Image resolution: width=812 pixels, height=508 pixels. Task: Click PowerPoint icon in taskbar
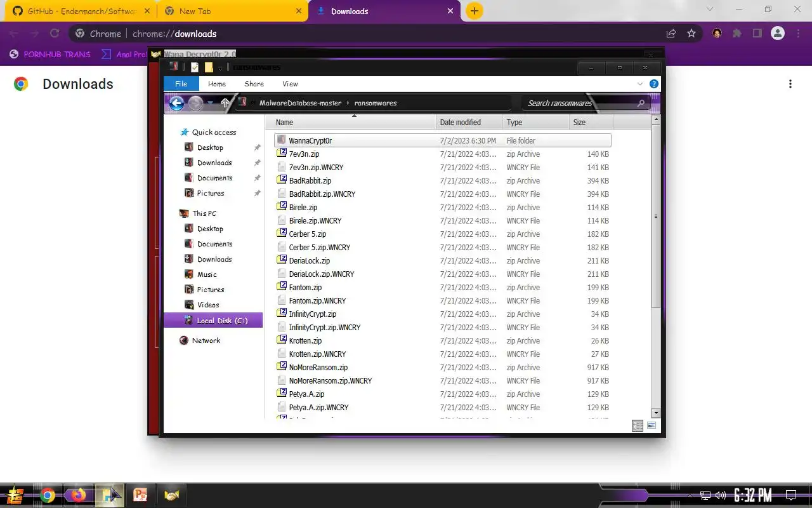(x=140, y=495)
